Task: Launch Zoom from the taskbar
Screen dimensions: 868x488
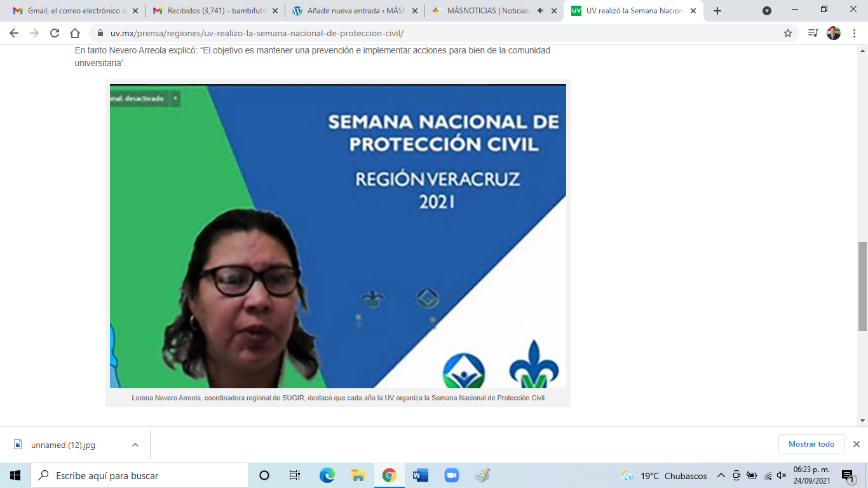Action: [x=451, y=475]
